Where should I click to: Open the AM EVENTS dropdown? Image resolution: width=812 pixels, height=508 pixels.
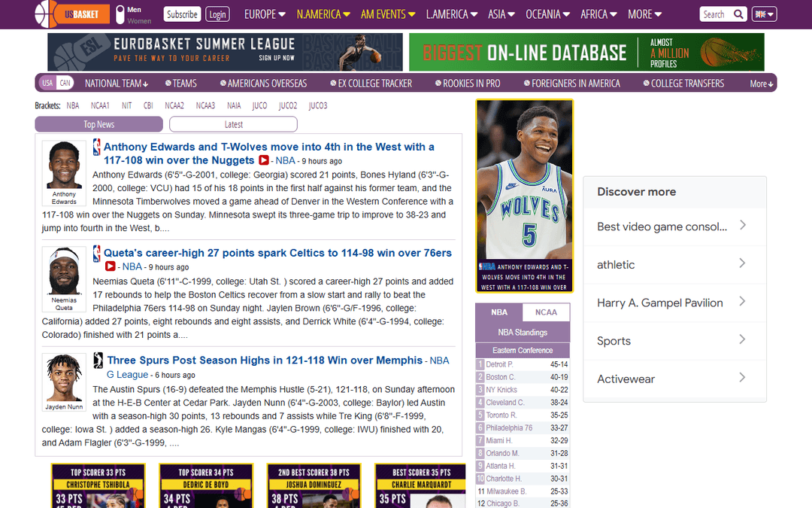(388, 14)
